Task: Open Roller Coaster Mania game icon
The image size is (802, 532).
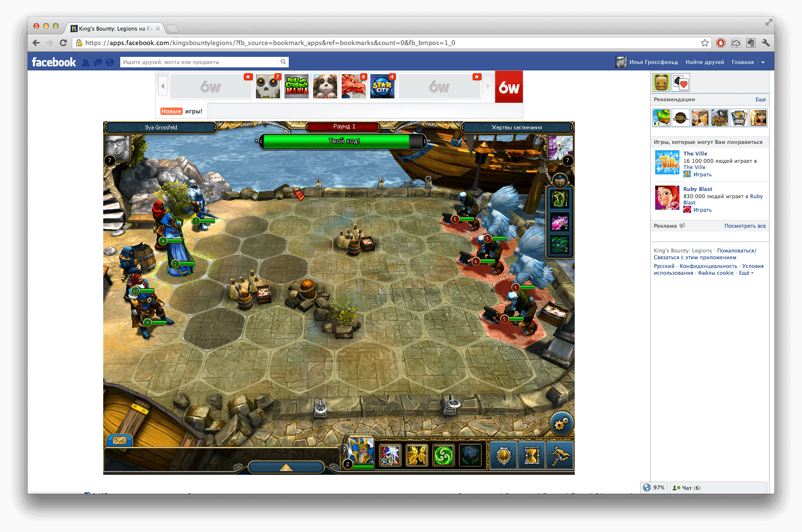Action: click(x=297, y=86)
